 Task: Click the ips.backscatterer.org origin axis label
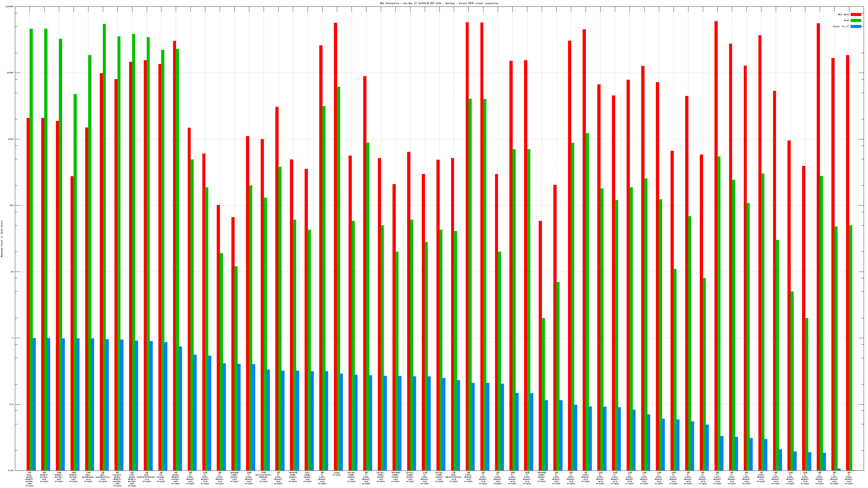pos(146,477)
